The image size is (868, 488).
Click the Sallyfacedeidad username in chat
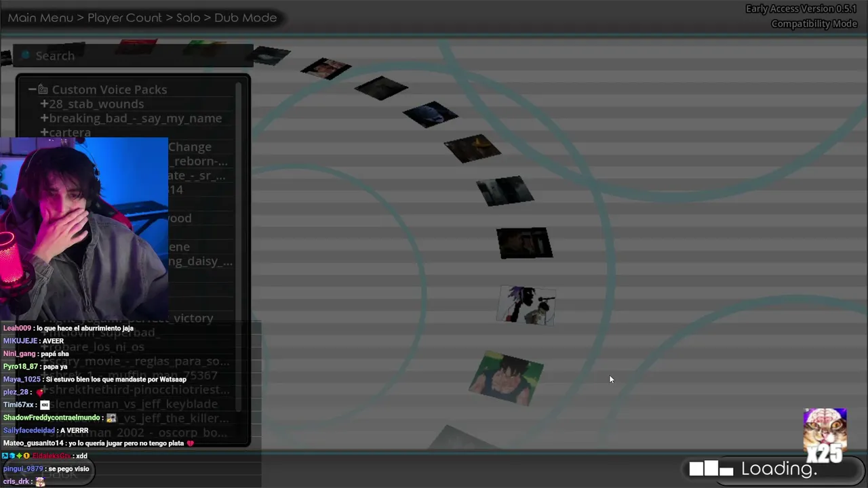coord(29,430)
